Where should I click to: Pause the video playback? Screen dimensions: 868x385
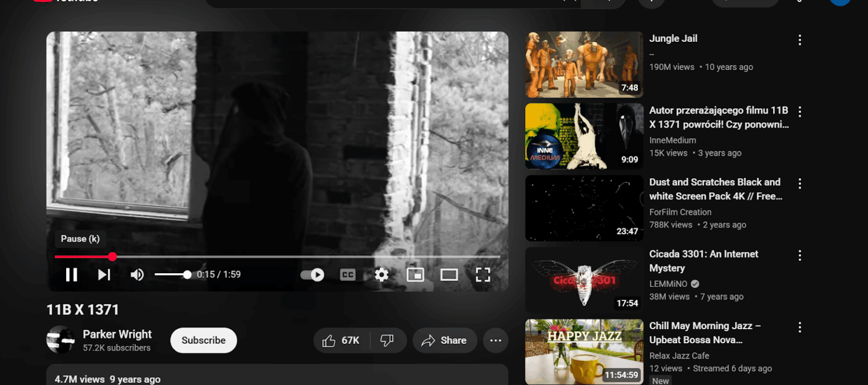[x=71, y=274]
